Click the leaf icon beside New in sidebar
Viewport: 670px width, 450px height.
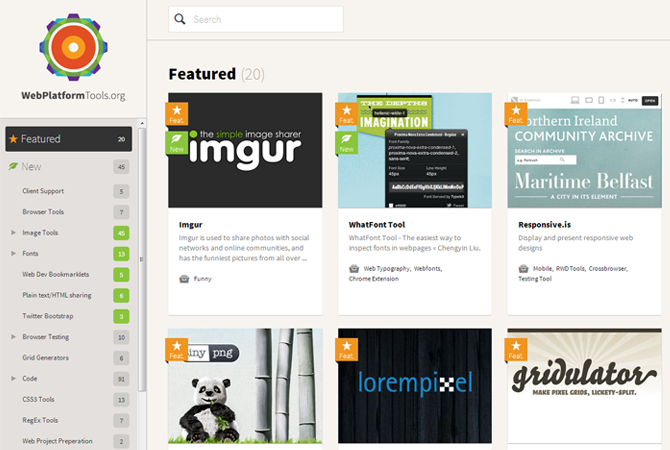click(13, 166)
